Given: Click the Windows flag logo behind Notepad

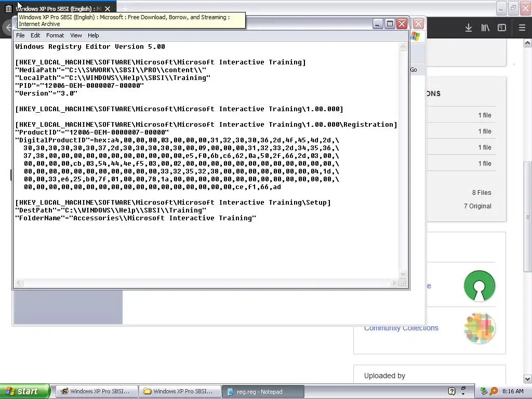Looking at the screenshot, I should (x=416, y=36).
